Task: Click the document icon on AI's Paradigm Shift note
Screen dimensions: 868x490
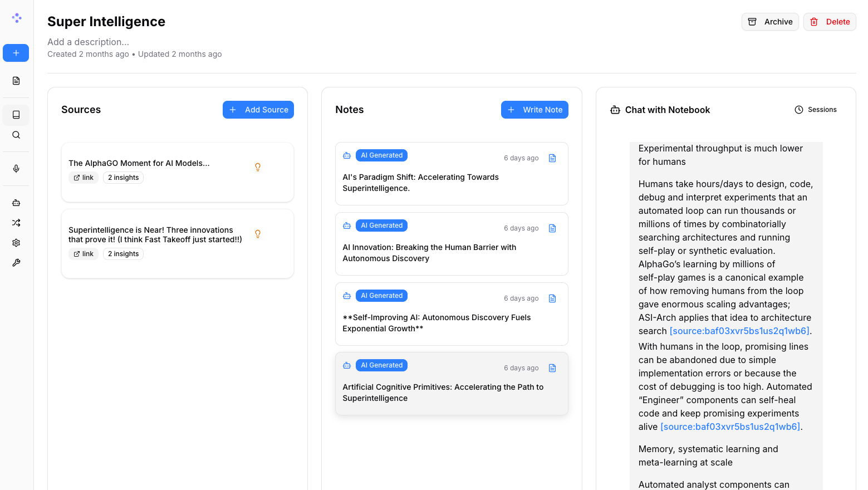Action: [x=552, y=158]
